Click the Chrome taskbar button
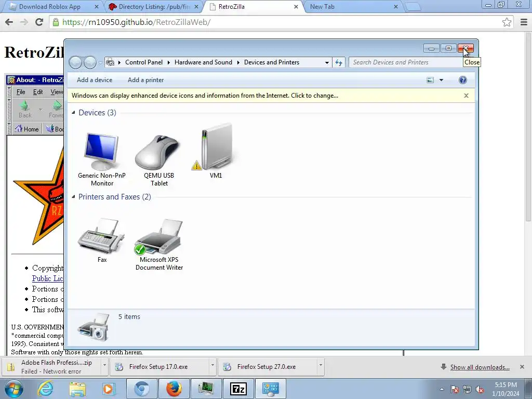Viewport: 532px width, 399px height. point(142,389)
